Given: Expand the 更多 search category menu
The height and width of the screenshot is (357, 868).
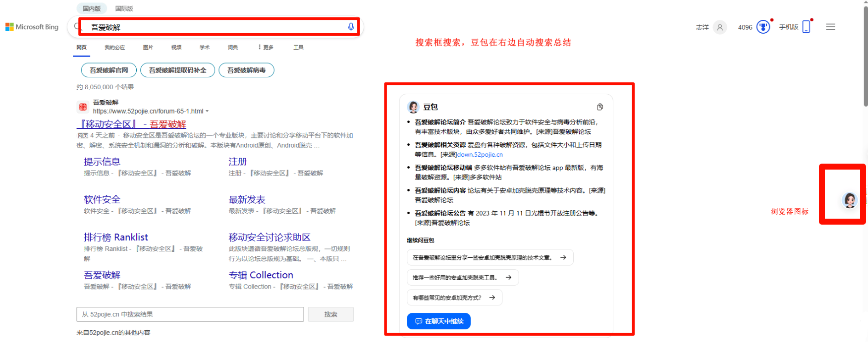Looking at the screenshot, I should point(266,48).
